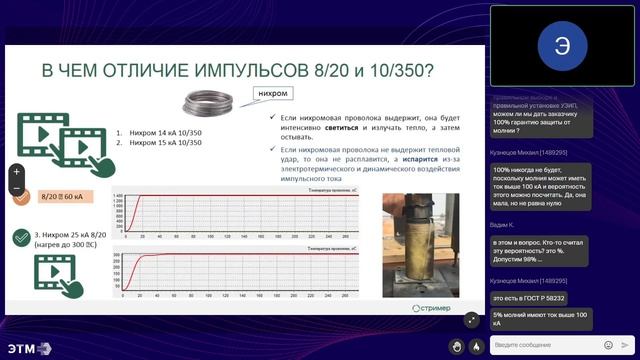Select message '5% молний имеют ток выше 100 кА'
Screen dimensions: 640x360
tap(541, 319)
